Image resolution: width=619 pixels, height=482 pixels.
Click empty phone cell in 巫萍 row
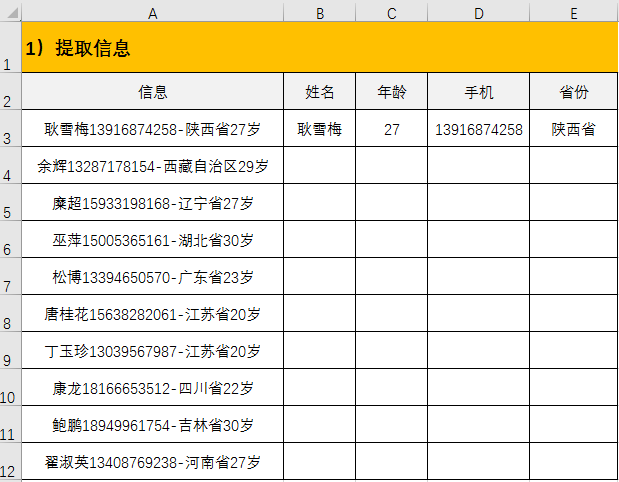(x=478, y=239)
